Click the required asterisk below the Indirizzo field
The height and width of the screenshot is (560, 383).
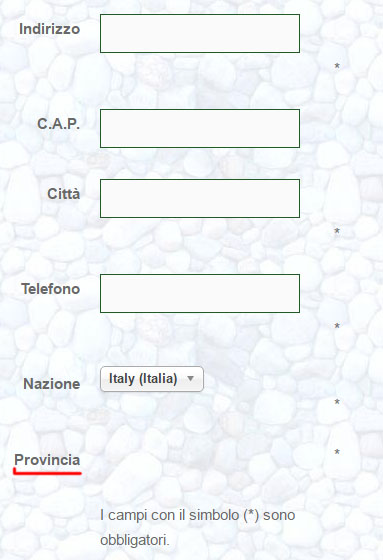[x=337, y=66]
